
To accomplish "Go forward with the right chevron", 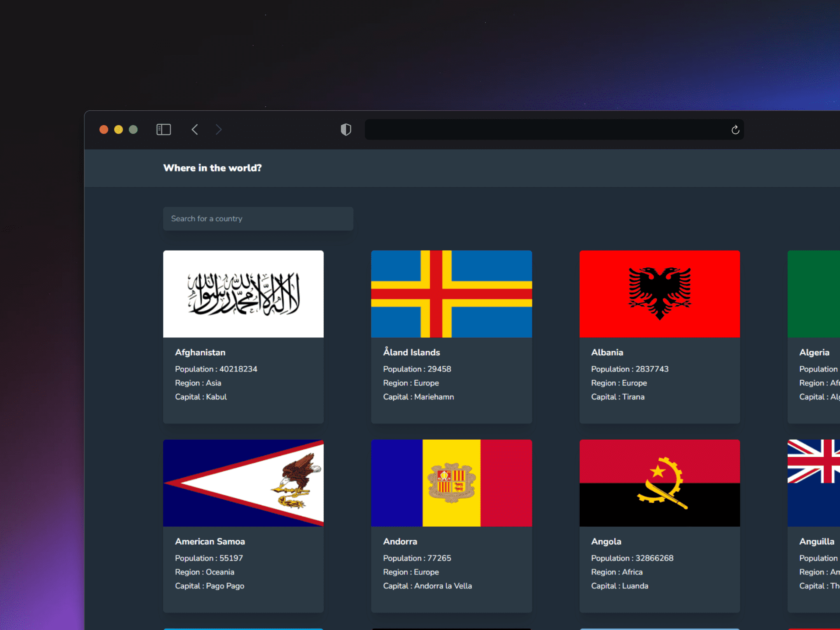I will 219,129.
